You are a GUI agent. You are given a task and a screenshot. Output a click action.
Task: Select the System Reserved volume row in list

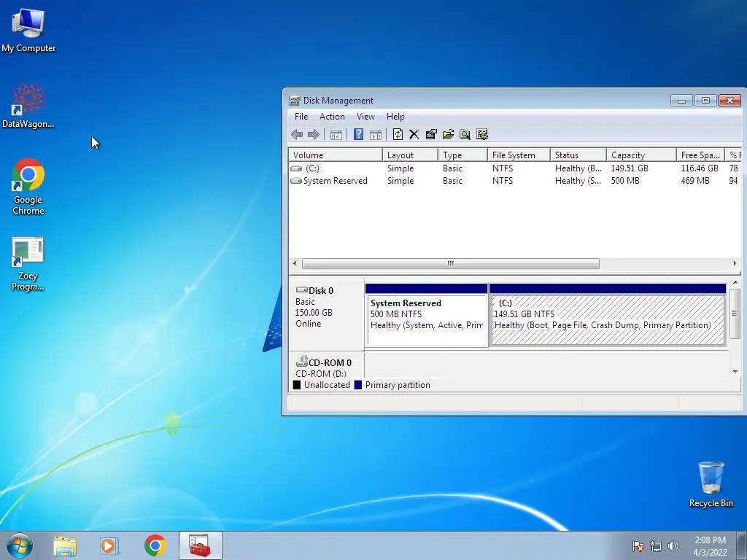515,181
